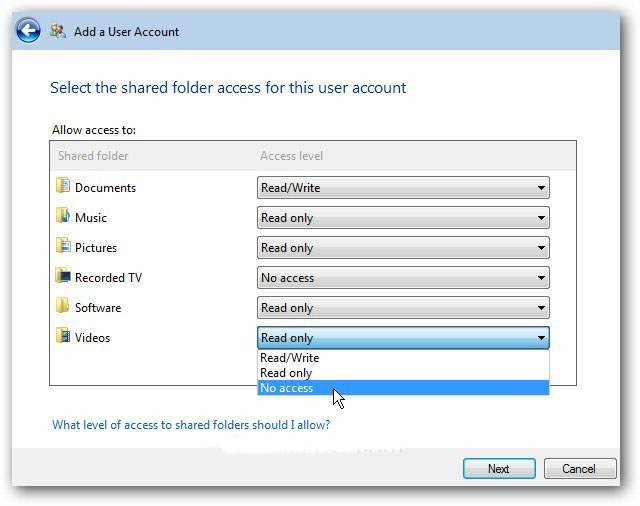Click the Shared folder column header
This screenshot has height=506, width=640.
pyautogui.click(x=93, y=156)
